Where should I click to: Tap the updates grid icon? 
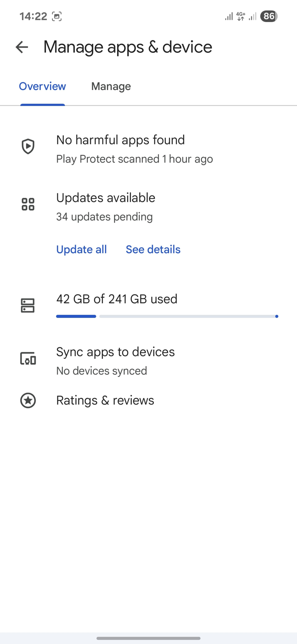28,204
